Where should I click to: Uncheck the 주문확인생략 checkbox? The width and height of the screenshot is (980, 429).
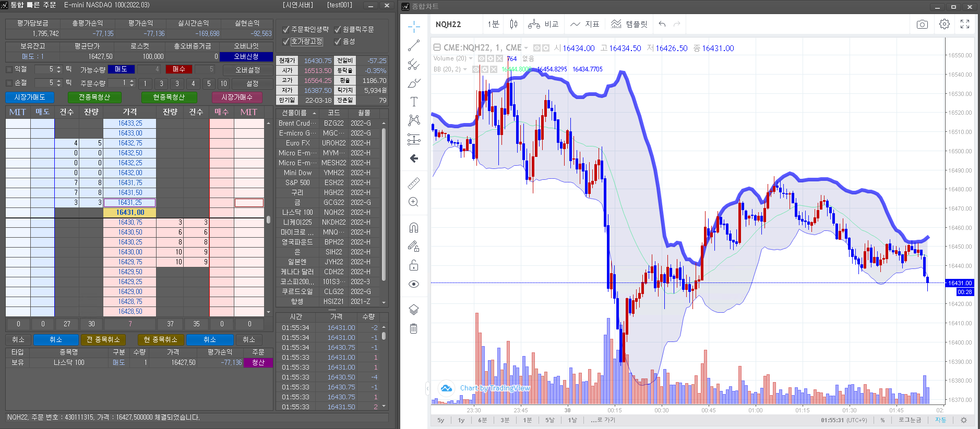point(286,30)
